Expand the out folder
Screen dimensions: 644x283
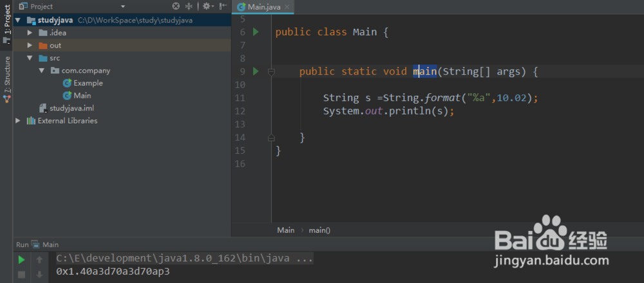(x=30, y=45)
